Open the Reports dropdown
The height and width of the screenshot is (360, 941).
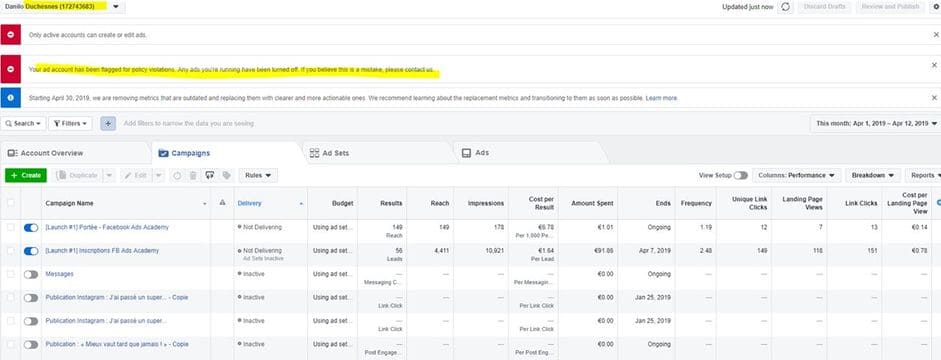click(923, 175)
